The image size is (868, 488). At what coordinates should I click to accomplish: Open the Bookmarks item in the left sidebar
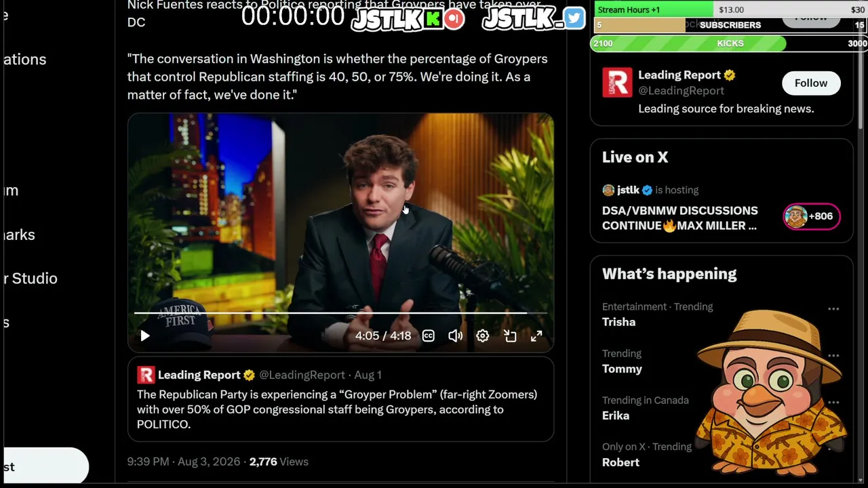pos(19,235)
